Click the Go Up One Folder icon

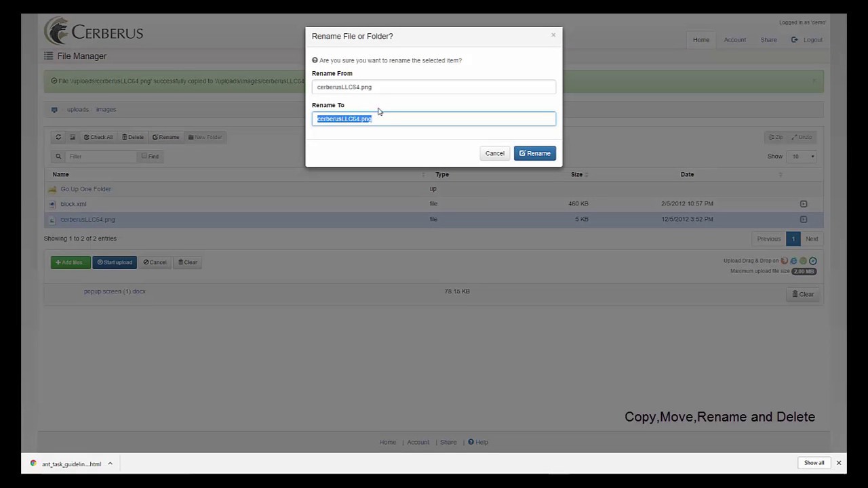(x=52, y=189)
